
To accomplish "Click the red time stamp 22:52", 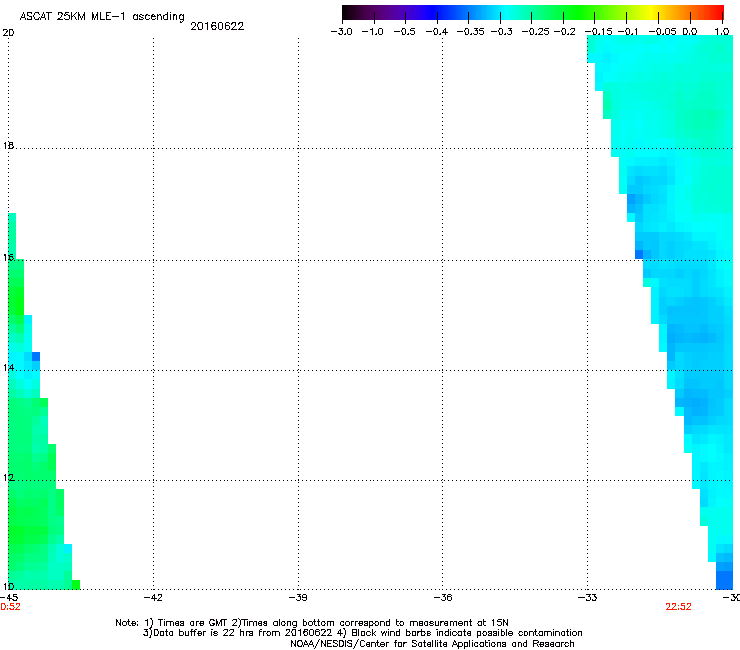I will (678, 607).
